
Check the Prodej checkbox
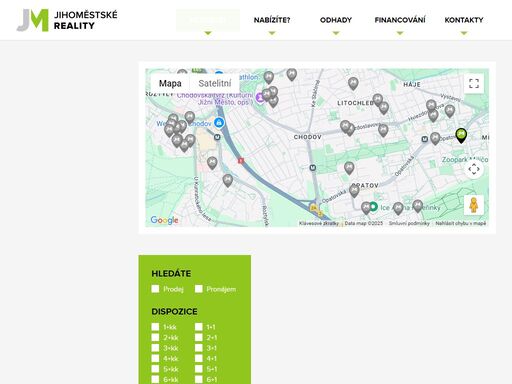155,289
